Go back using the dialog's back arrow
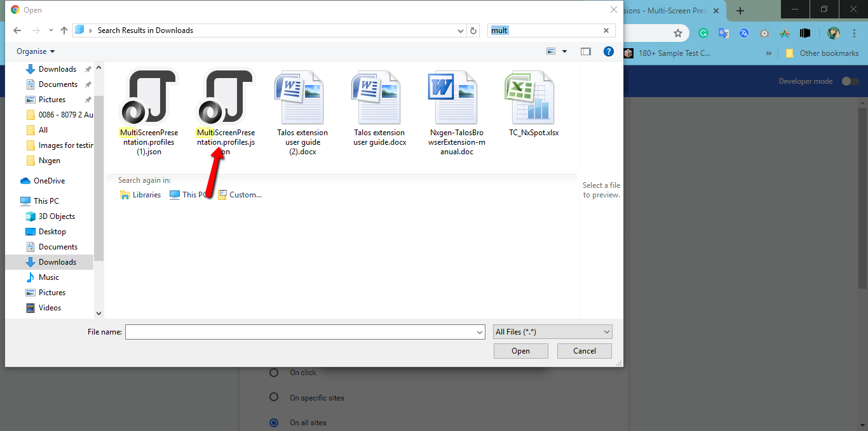868x431 pixels. (x=17, y=30)
